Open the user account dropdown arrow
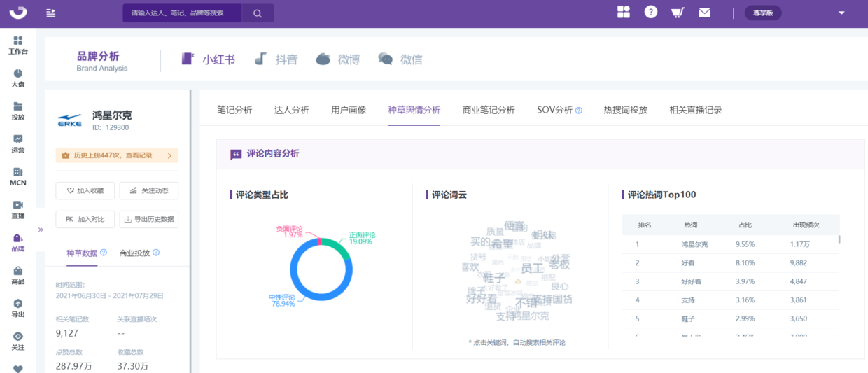 [x=841, y=13]
